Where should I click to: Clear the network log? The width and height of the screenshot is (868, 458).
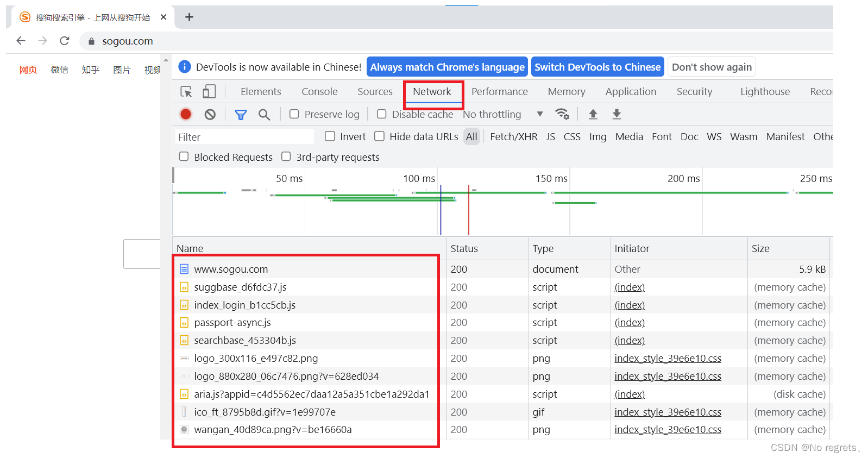(x=210, y=114)
